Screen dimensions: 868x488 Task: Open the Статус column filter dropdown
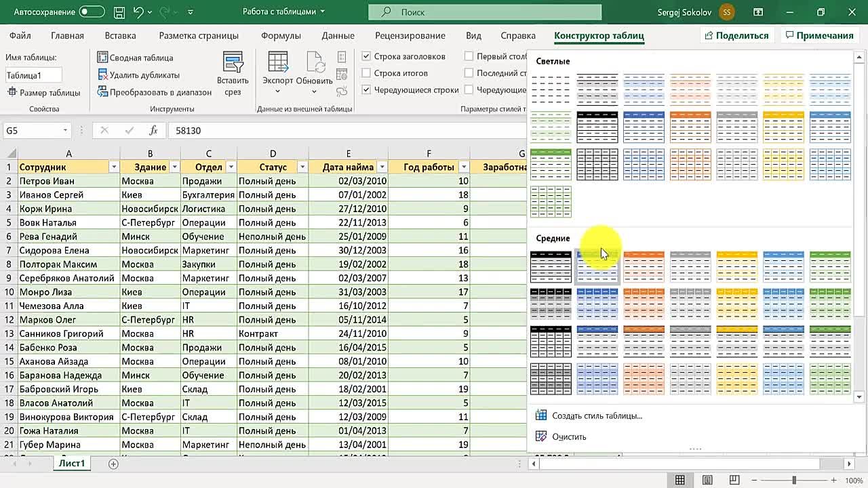tap(302, 167)
